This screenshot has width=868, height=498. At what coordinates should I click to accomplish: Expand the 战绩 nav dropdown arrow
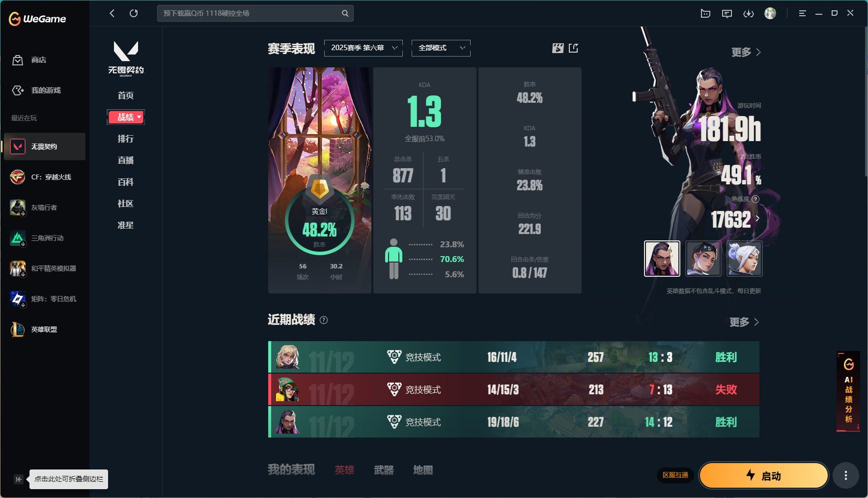pyautogui.click(x=139, y=117)
